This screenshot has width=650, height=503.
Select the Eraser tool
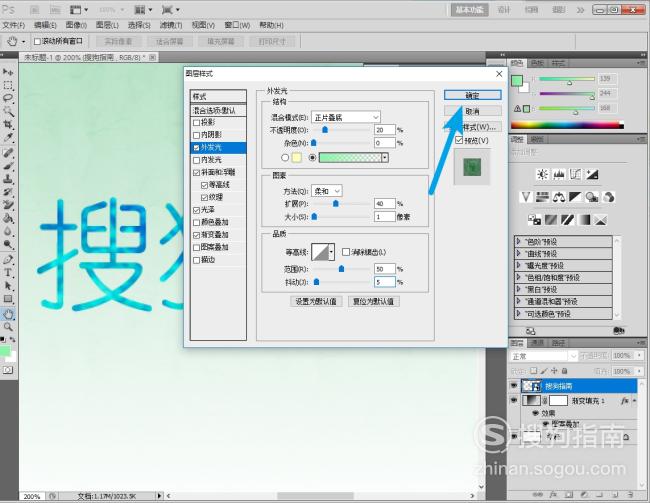[x=8, y=205]
